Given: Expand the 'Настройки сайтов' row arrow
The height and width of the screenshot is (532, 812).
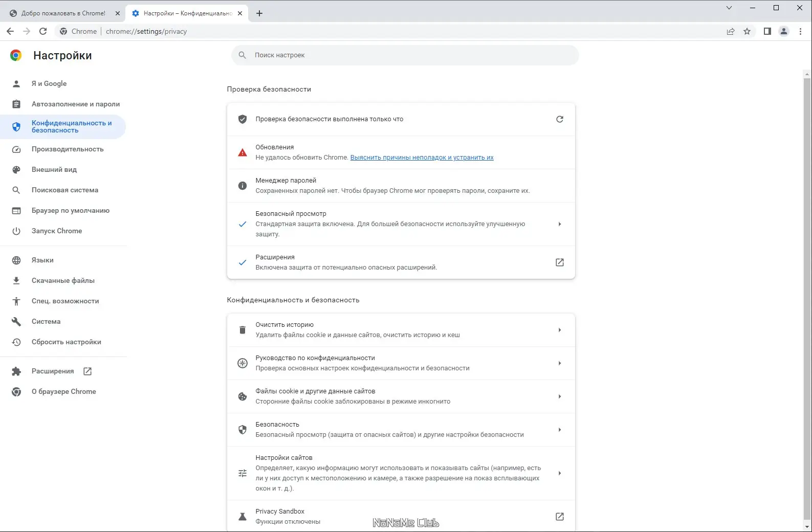Looking at the screenshot, I should pyautogui.click(x=560, y=473).
